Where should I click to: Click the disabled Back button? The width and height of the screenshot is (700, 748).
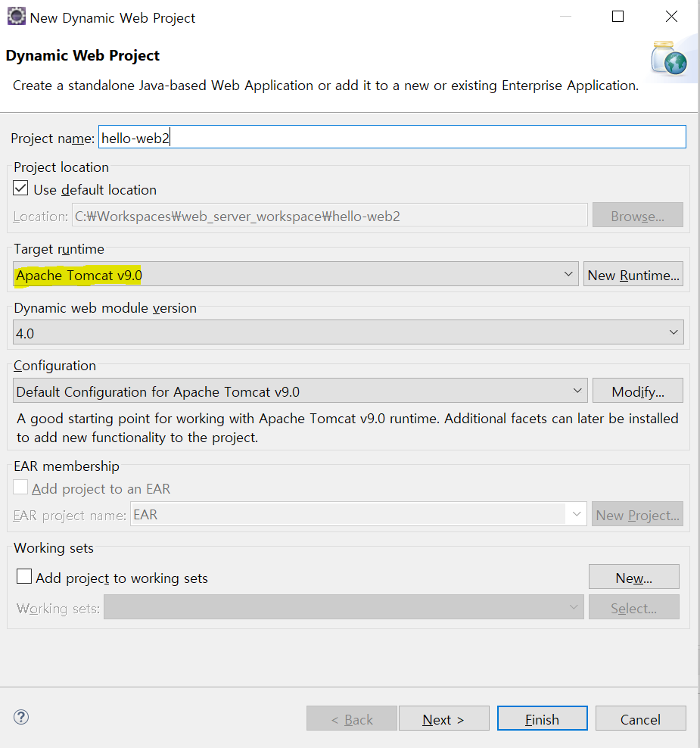coord(351,718)
